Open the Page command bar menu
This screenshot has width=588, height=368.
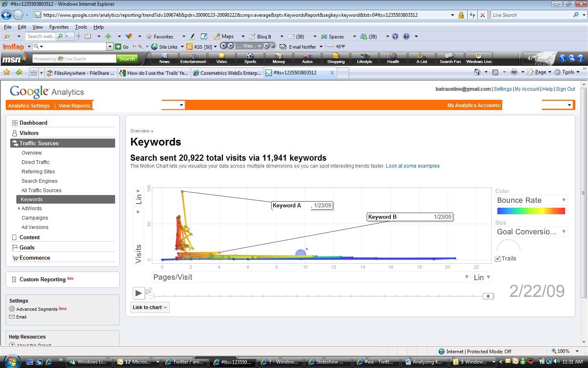pyautogui.click(x=539, y=72)
